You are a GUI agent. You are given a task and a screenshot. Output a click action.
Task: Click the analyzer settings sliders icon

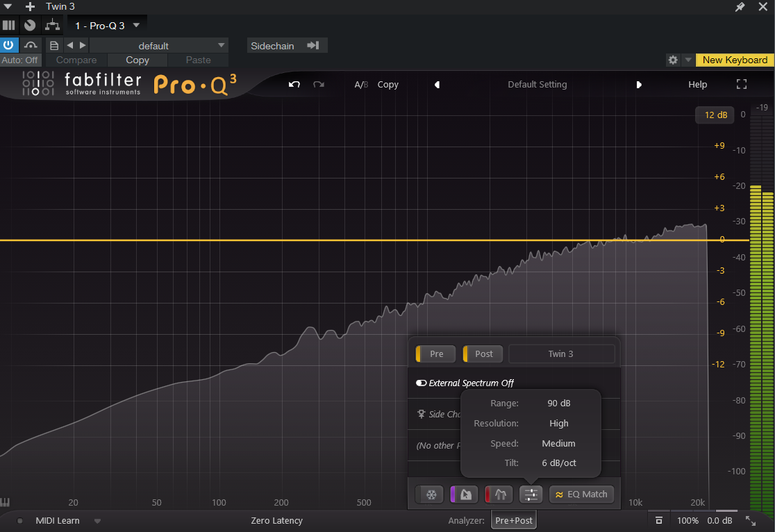531,494
